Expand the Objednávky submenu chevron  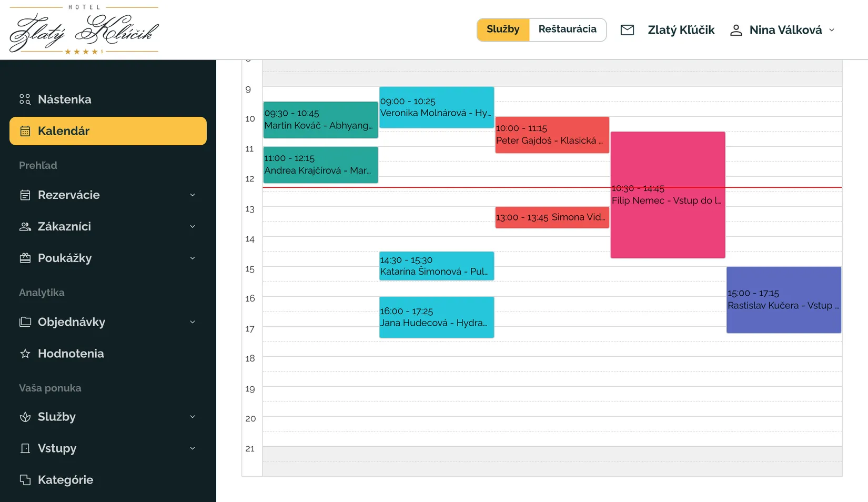click(193, 322)
